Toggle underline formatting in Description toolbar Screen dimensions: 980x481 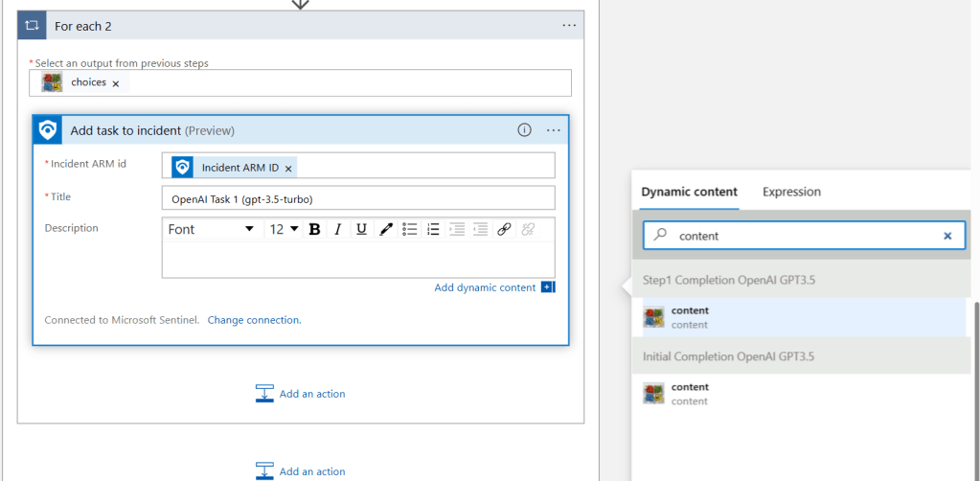(x=361, y=229)
